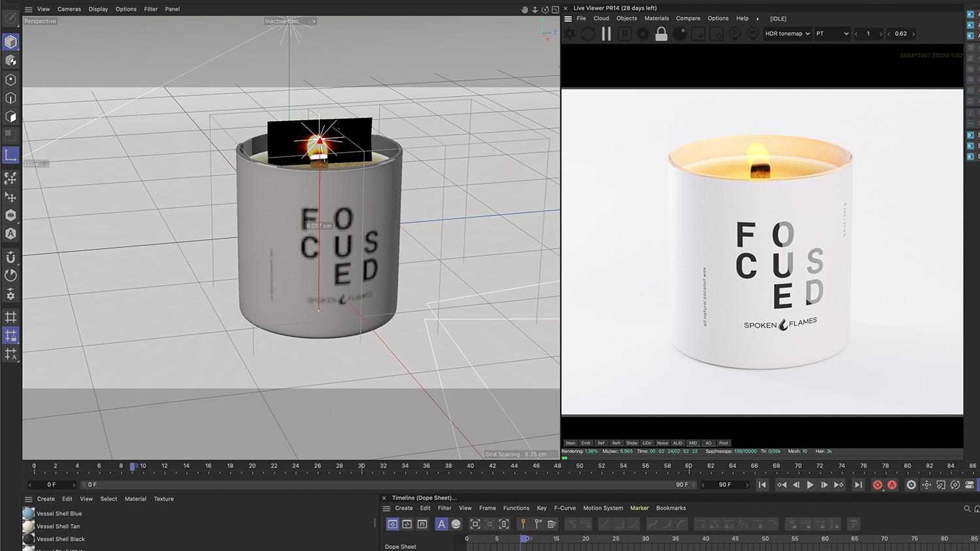Open the Timeline F-Curve menu
The image size is (980, 551).
[565, 508]
